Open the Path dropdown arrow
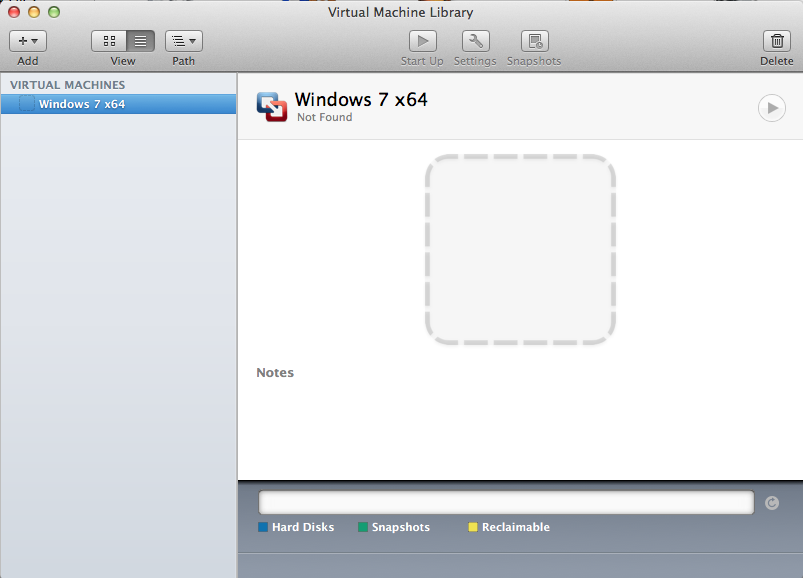Image resolution: width=803 pixels, height=578 pixels. click(191, 40)
